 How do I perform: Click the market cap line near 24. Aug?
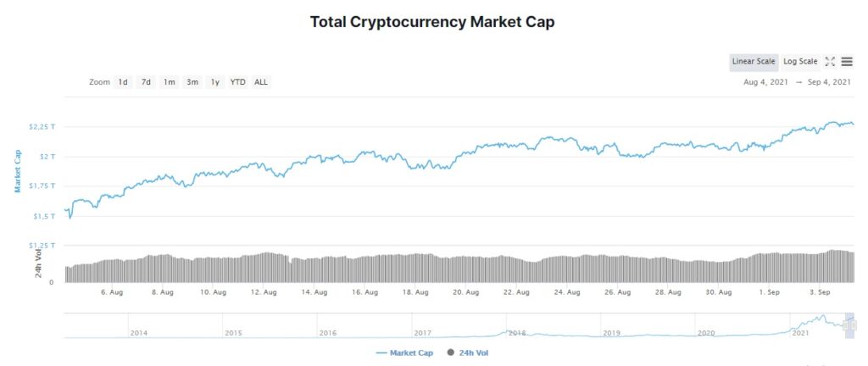[x=567, y=139]
